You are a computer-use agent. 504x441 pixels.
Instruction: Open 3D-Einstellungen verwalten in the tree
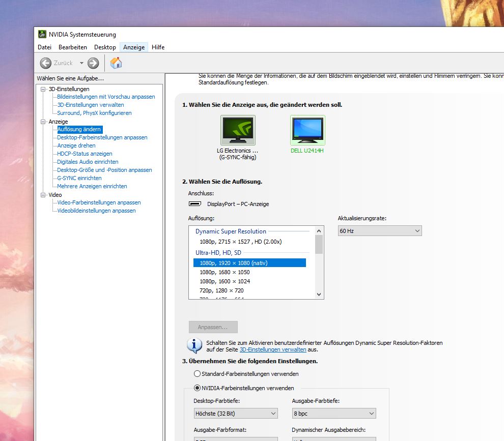pos(90,105)
